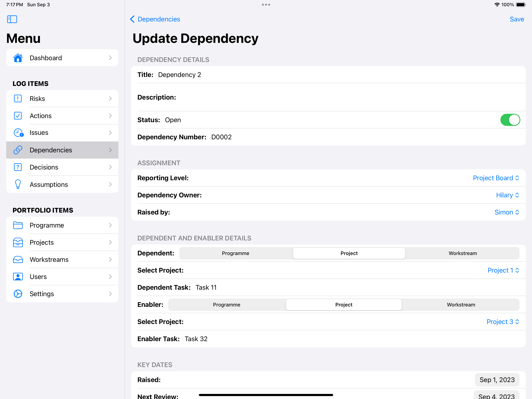Tap the three-dot multitasking indicator
Screen dimensions: 532x399
(x=266, y=4)
